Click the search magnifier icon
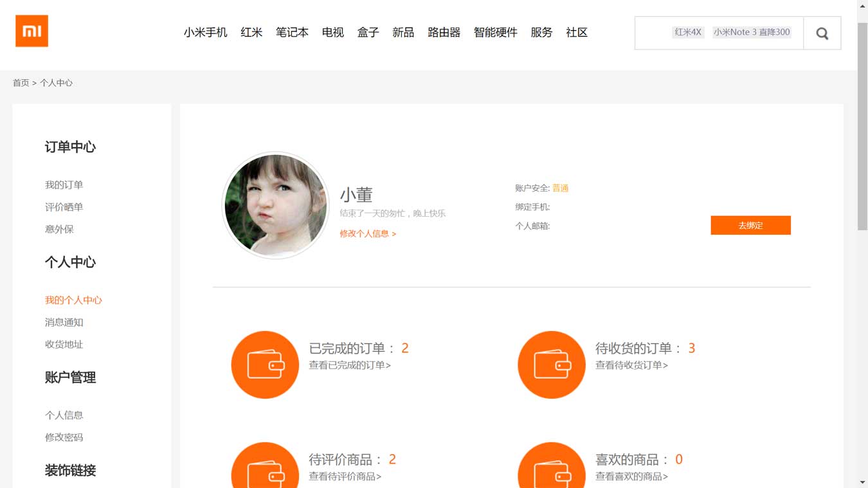 (x=822, y=33)
